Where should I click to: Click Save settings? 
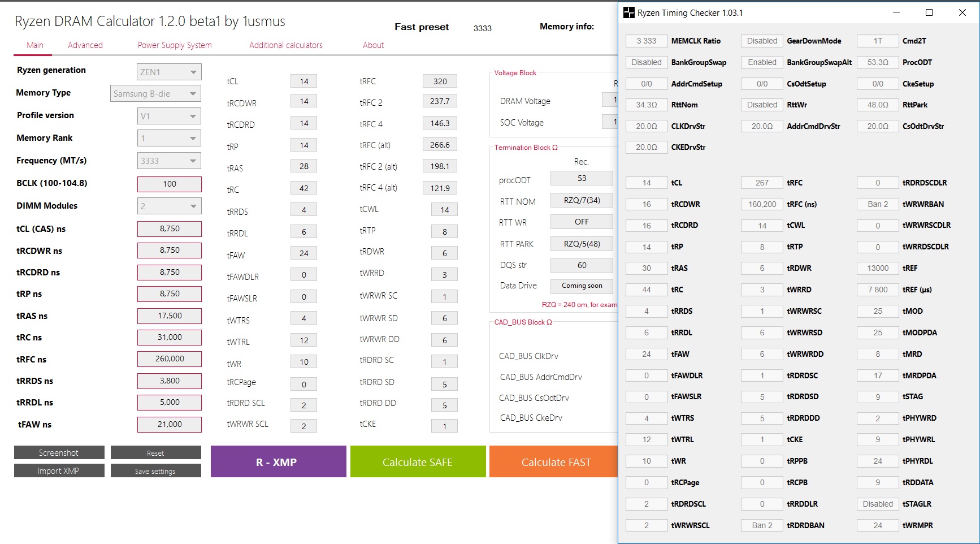point(156,470)
